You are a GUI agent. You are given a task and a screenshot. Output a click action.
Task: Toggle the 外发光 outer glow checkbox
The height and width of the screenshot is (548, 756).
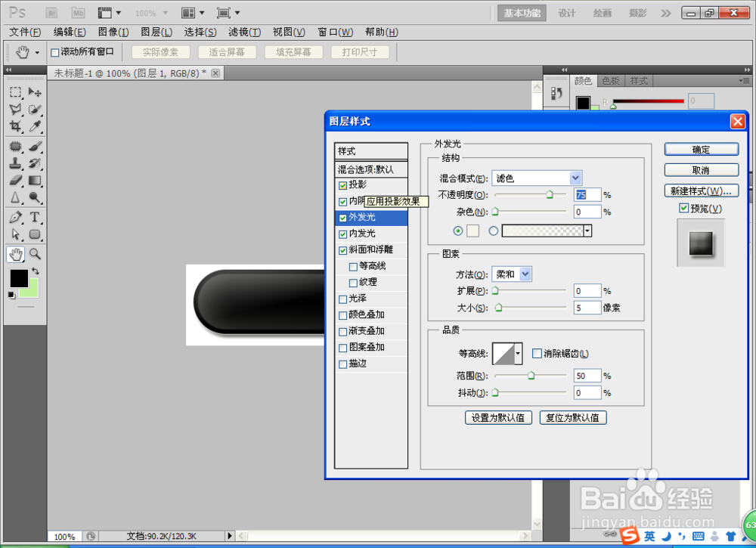click(342, 218)
